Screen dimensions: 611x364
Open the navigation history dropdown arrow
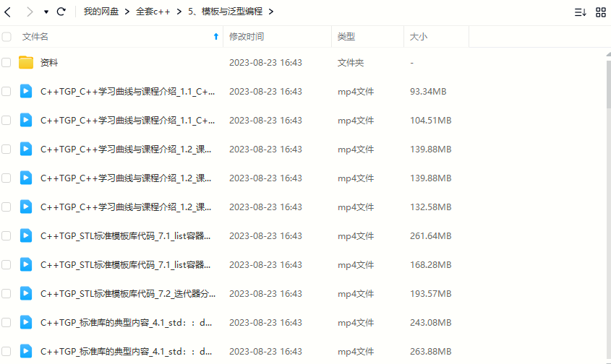click(46, 12)
